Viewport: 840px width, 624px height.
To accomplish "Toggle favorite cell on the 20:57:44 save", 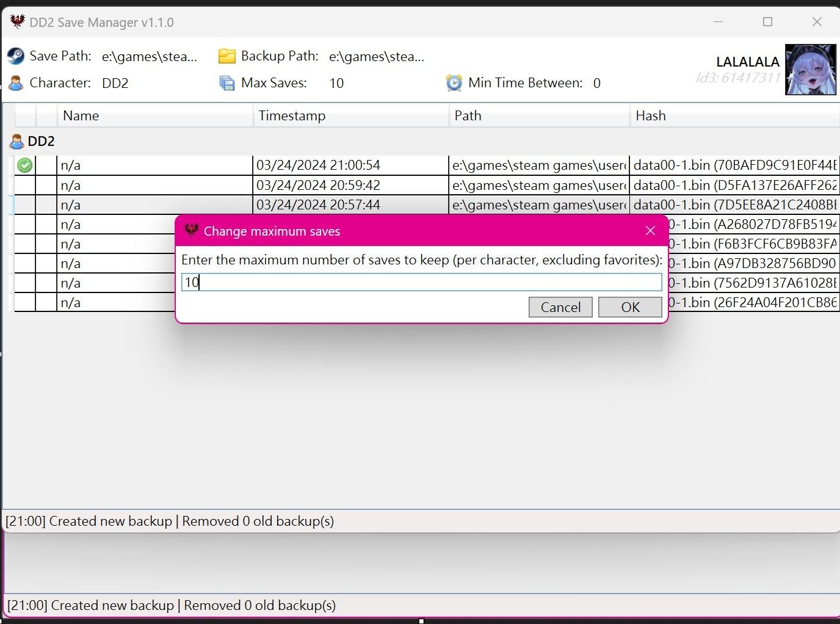I will 46,205.
